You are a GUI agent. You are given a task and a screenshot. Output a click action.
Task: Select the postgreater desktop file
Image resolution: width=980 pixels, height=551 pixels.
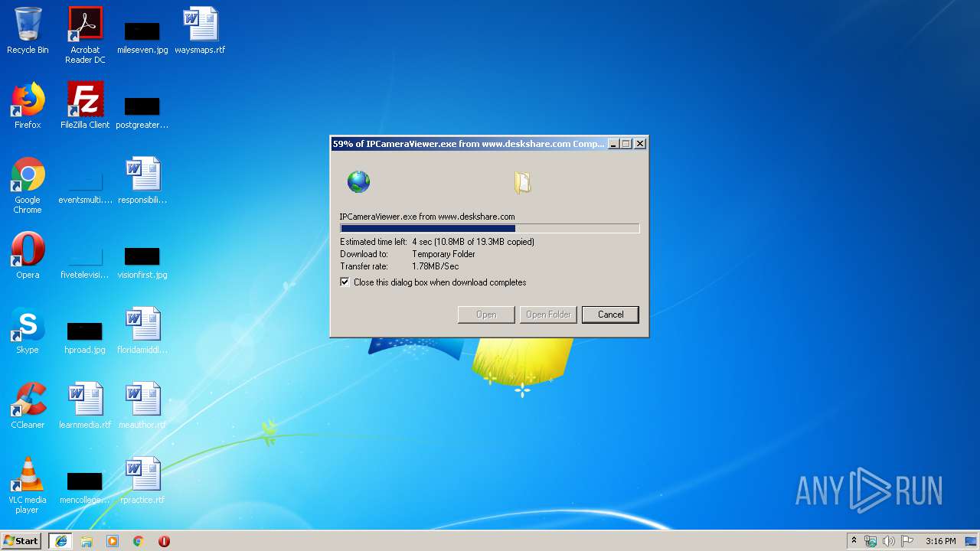click(x=142, y=111)
